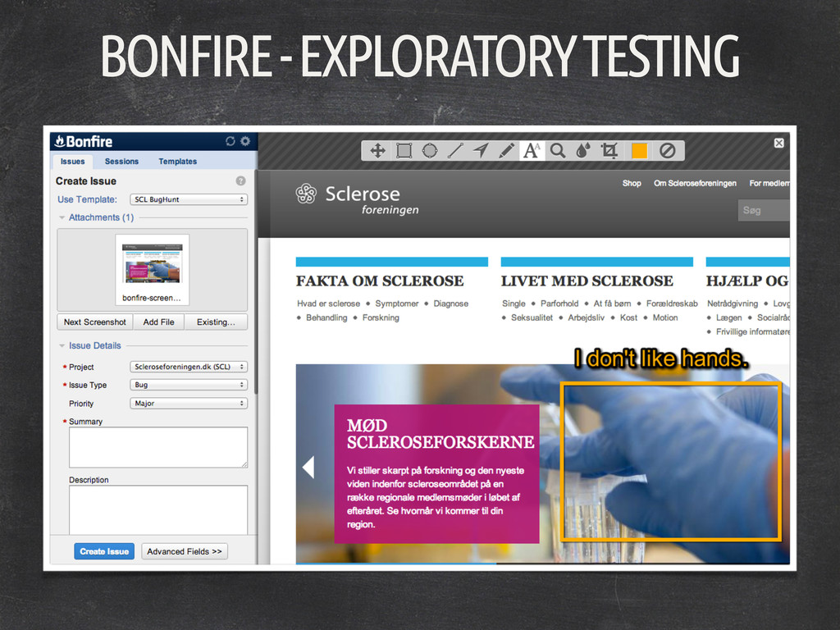The height and width of the screenshot is (630, 840).
Task: Select the Crop tool
Action: (x=609, y=151)
